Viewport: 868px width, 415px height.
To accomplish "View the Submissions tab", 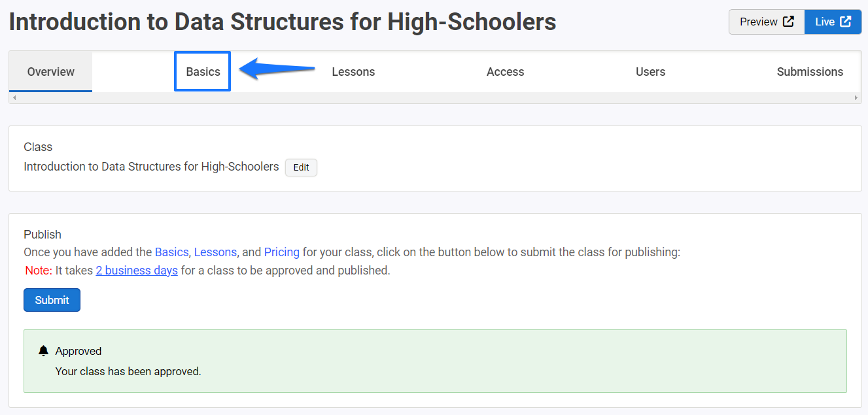I will coord(810,72).
